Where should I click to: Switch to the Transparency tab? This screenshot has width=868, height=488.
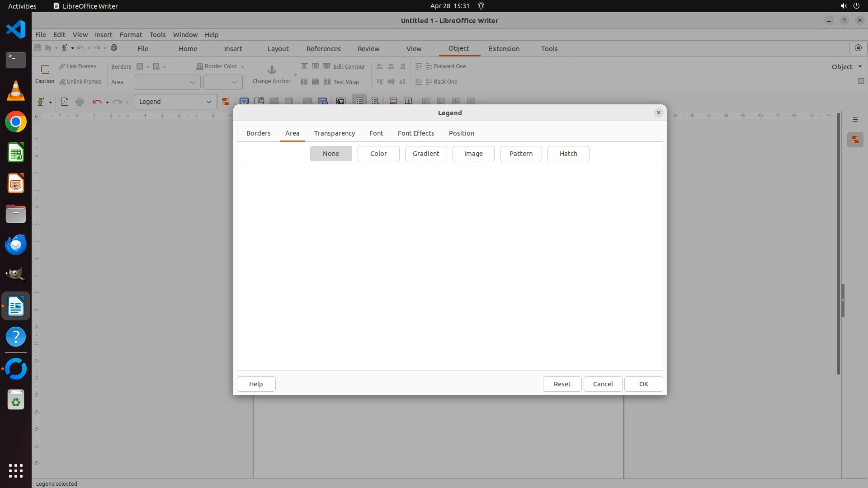pos(334,133)
